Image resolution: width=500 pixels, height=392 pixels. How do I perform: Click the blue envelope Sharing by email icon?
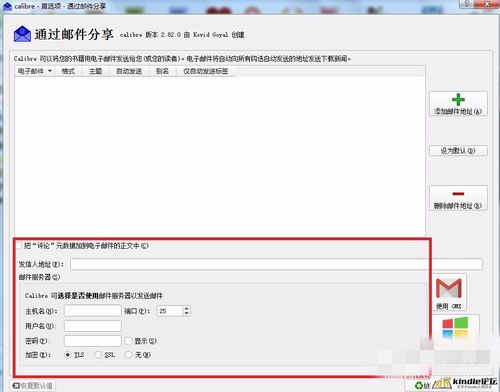click(x=22, y=34)
